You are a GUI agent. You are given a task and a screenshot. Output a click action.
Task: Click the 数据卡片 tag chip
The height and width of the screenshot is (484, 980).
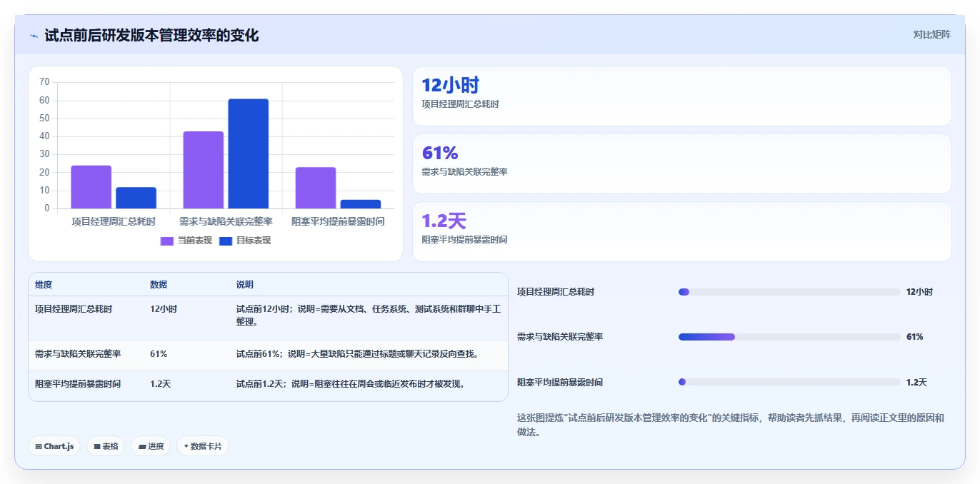click(203, 446)
